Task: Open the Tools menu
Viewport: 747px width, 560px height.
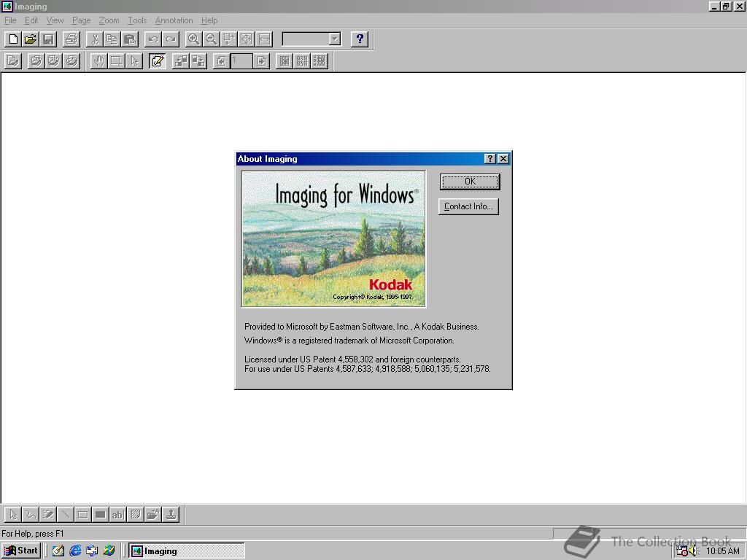Action: tap(137, 20)
